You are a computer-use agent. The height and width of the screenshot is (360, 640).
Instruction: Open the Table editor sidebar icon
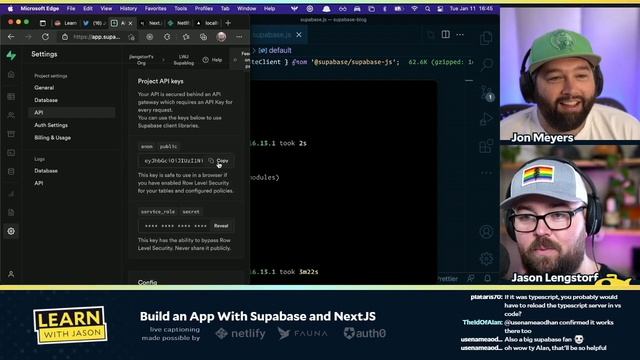click(x=11, y=97)
